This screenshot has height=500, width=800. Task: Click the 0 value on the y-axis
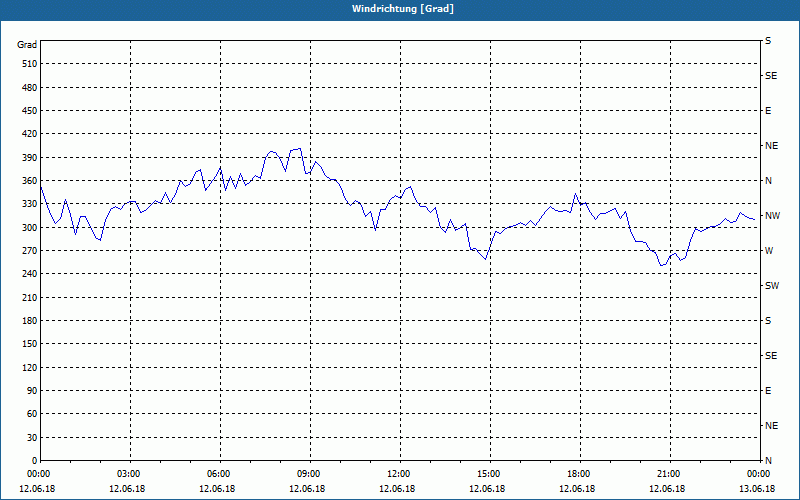tap(35, 461)
